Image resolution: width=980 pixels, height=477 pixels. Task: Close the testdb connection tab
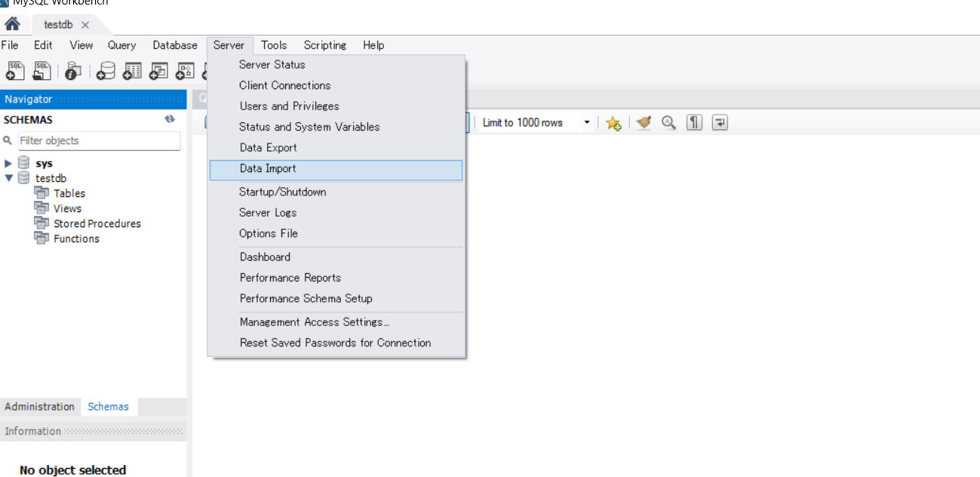85,25
